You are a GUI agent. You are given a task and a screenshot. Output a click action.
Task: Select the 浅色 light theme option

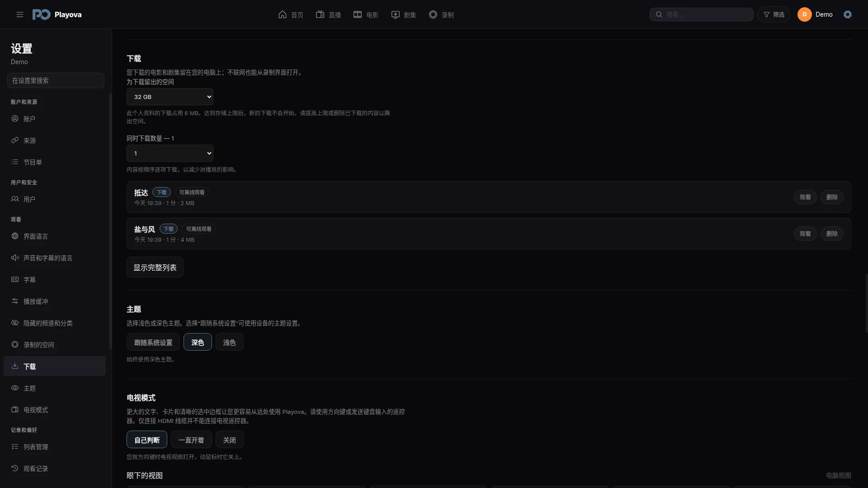tap(230, 342)
